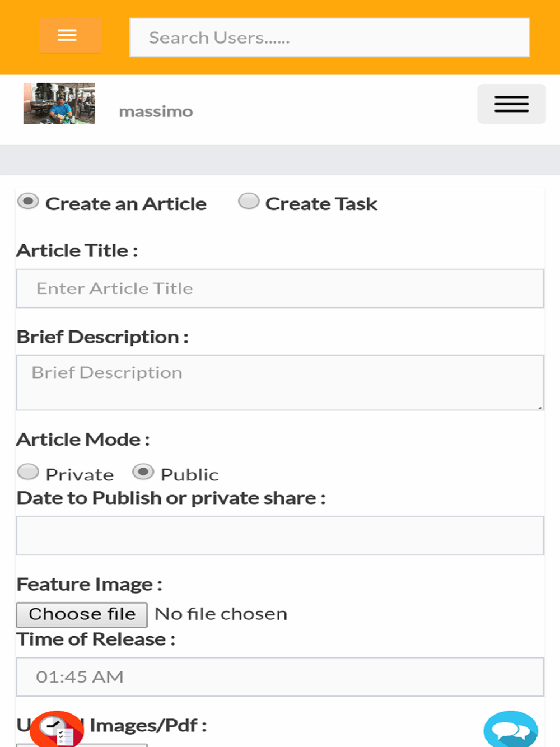Viewport: 560px width, 747px height.
Task: Set article mode to Private
Action: 28,472
